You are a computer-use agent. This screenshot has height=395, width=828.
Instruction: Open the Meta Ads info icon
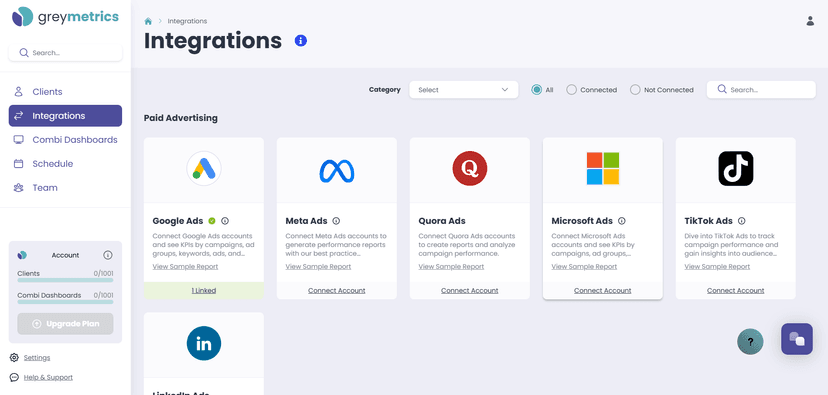click(336, 221)
